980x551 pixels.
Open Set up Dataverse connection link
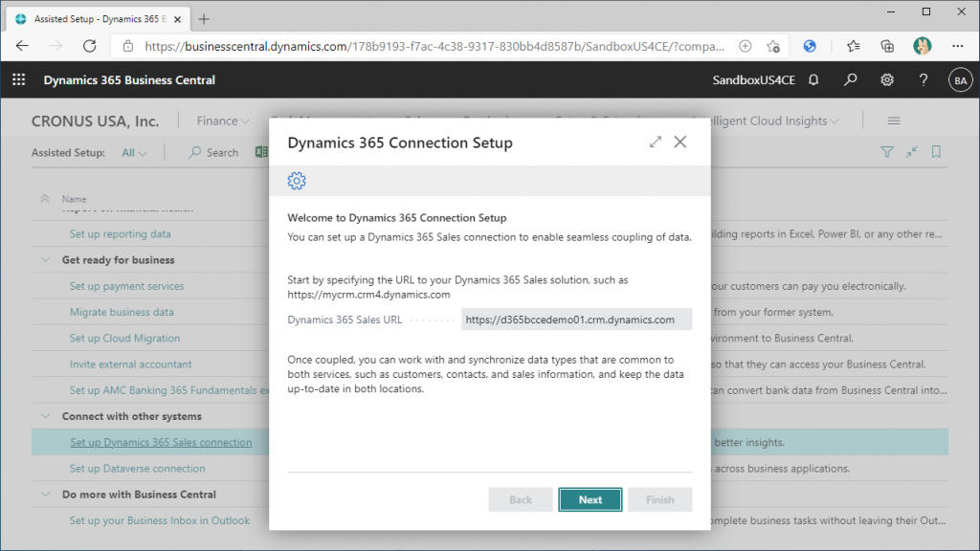pyautogui.click(x=138, y=469)
